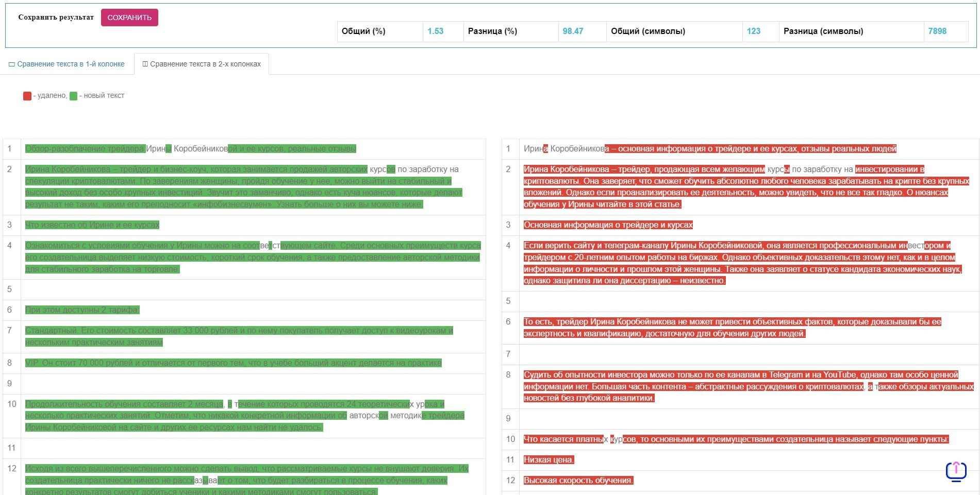
Task: Click the pink СОХРАНИТЬ button
Action: pos(129,18)
